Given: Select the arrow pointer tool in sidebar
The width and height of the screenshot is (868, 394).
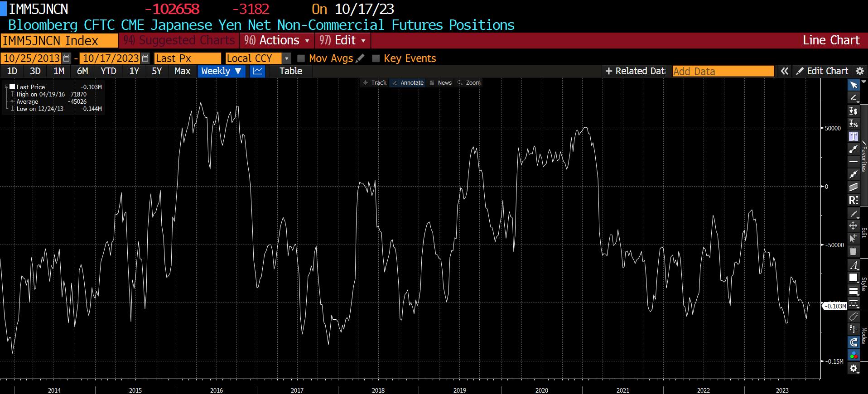Looking at the screenshot, I should pos(854,85).
